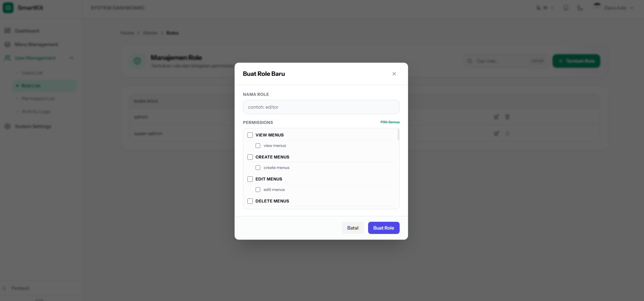Click the Buat Role button
This screenshot has width=644, height=301.
pos(384,228)
